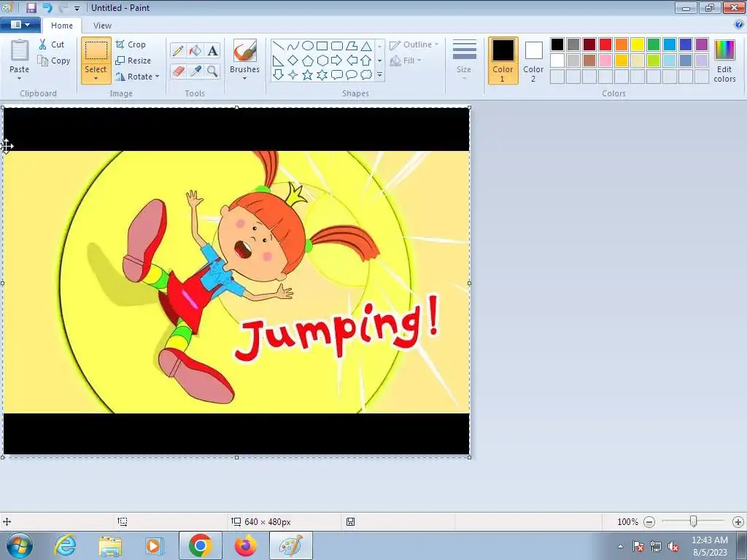Screen dimensions: 747x560
Task: Choose the Oval callout shape
Action: (x=352, y=75)
